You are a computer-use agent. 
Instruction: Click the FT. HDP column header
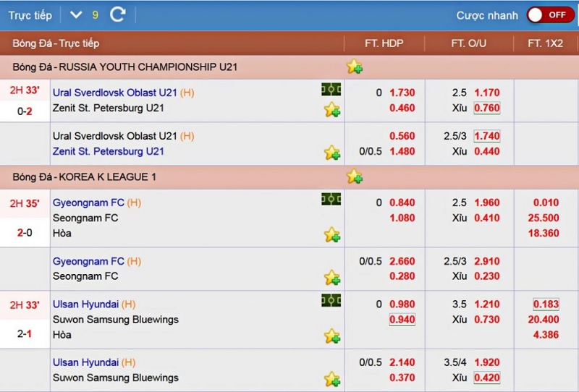click(384, 43)
